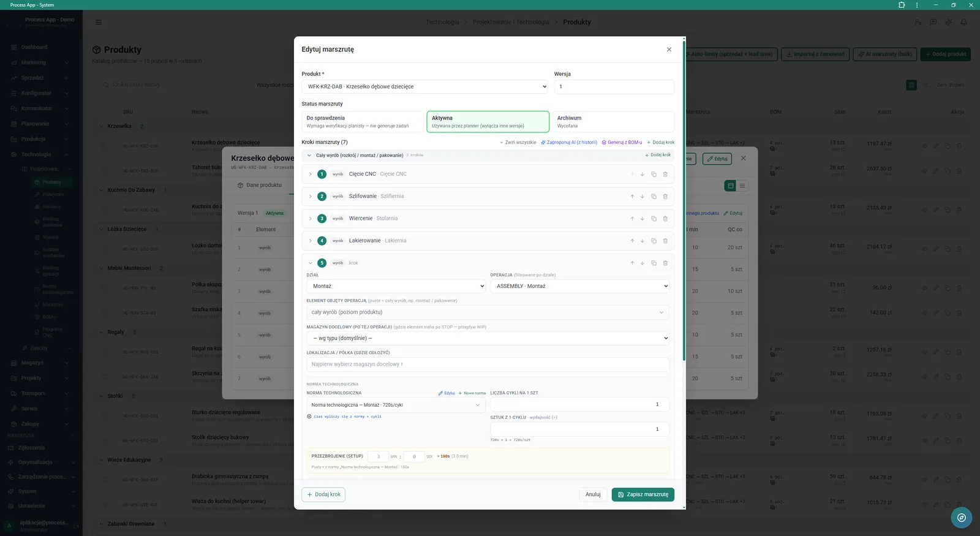Move step 4 Lakierowanie up
Screen dimensions: 980x536
(x=632, y=241)
